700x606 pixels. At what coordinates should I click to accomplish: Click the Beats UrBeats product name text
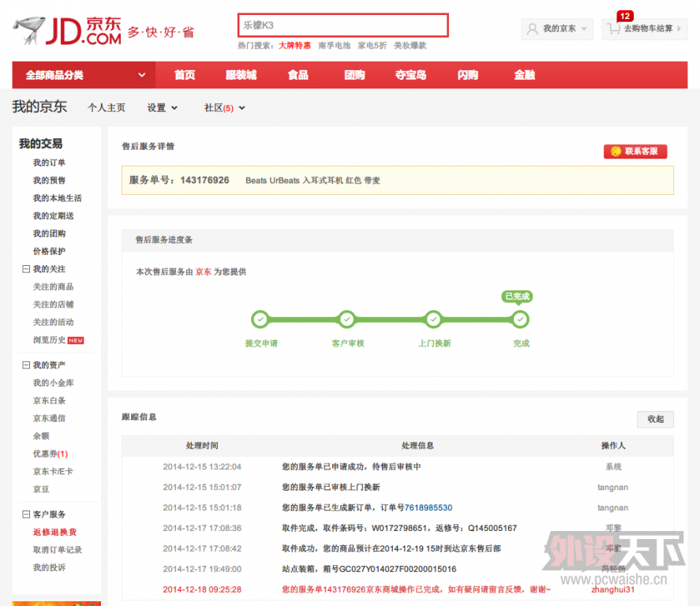pyautogui.click(x=313, y=181)
